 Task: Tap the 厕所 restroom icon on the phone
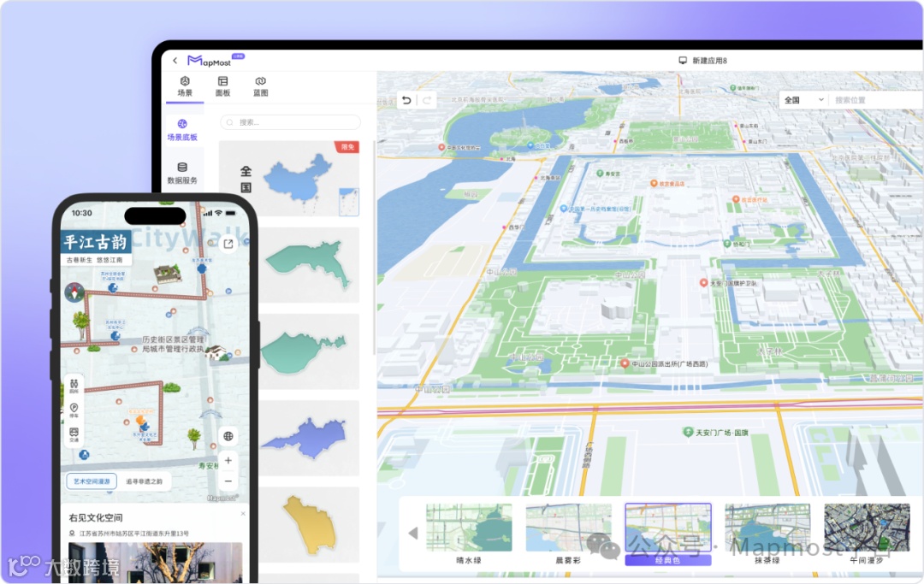(x=74, y=386)
